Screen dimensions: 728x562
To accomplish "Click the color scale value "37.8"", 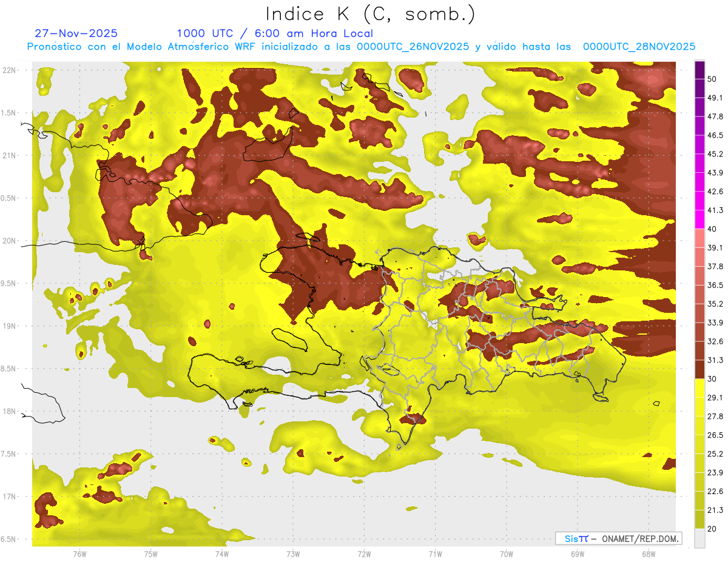I will click(715, 266).
